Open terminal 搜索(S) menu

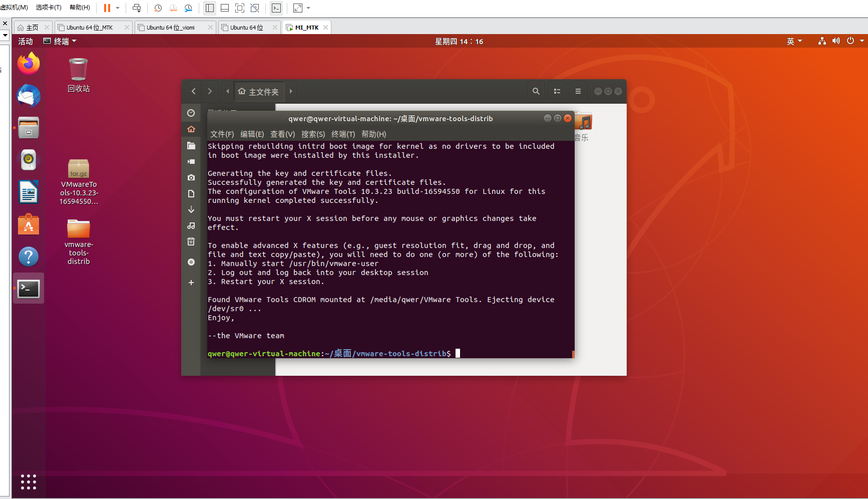coord(313,134)
